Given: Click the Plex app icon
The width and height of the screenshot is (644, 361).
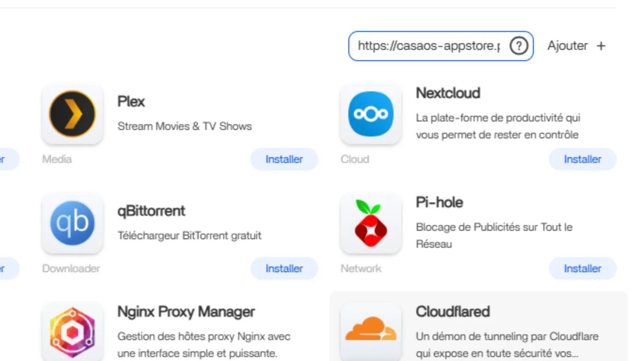Looking at the screenshot, I should click(x=72, y=114).
